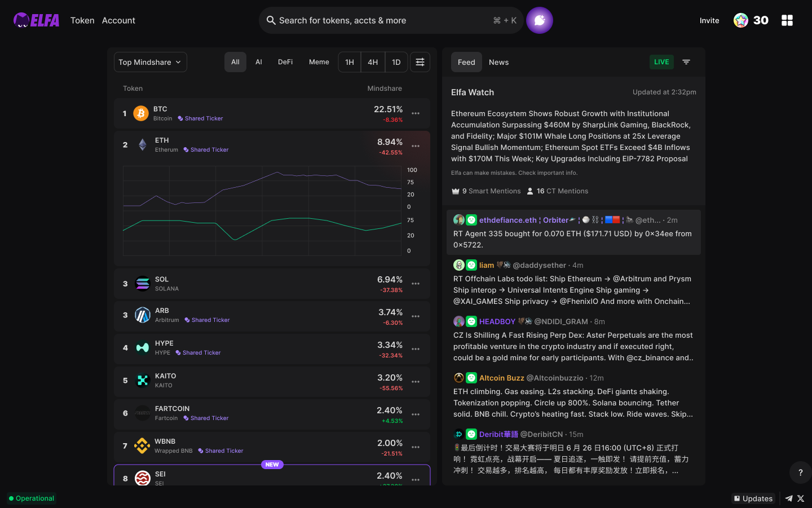Open the WBNB row more options

pyautogui.click(x=416, y=447)
